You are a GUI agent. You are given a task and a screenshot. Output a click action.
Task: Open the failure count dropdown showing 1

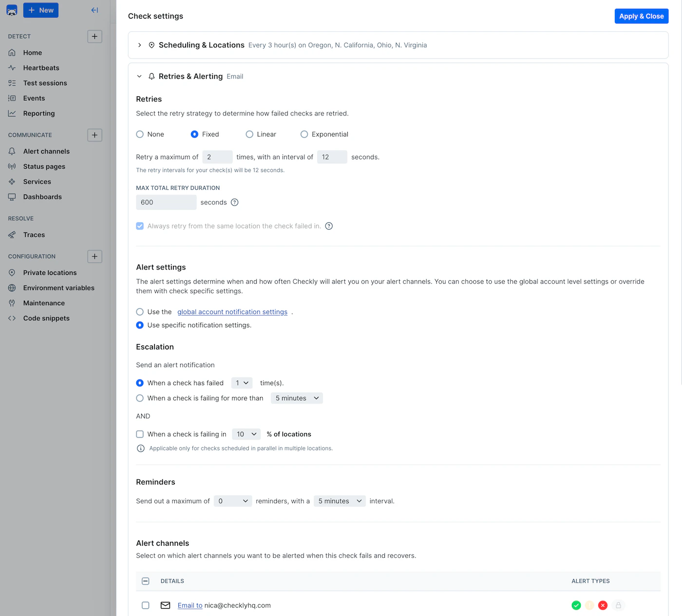[241, 383]
